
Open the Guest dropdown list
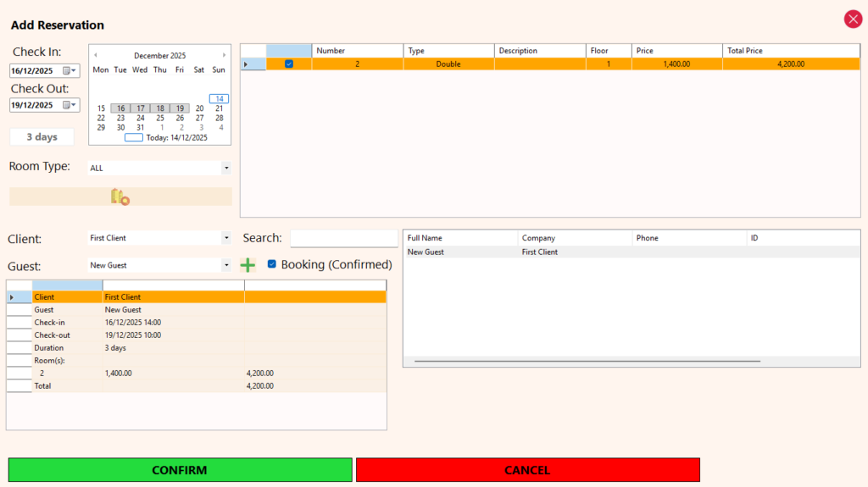[225, 265]
